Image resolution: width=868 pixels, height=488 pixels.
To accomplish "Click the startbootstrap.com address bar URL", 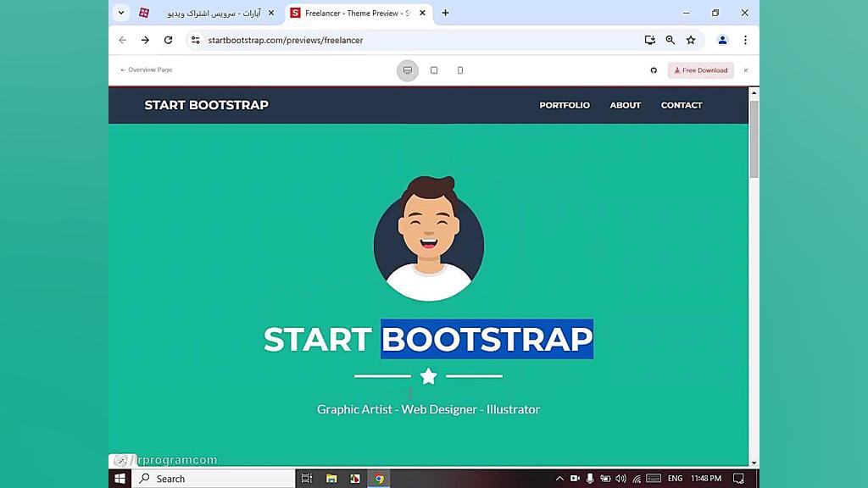I will coord(286,40).
